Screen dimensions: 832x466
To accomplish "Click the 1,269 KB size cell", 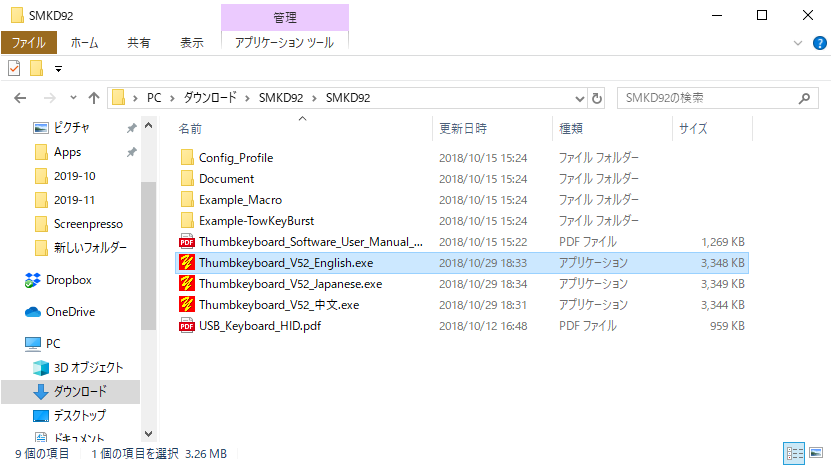I will (x=722, y=242).
